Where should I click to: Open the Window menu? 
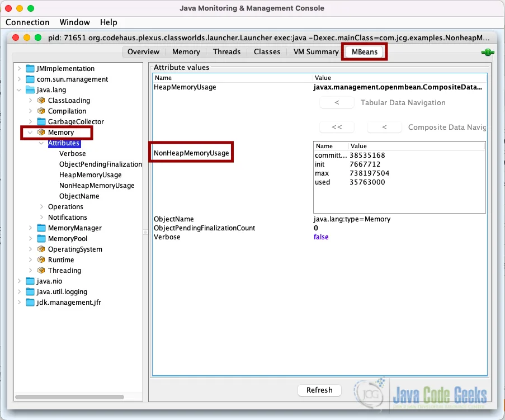pyautogui.click(x=75, y=22)
